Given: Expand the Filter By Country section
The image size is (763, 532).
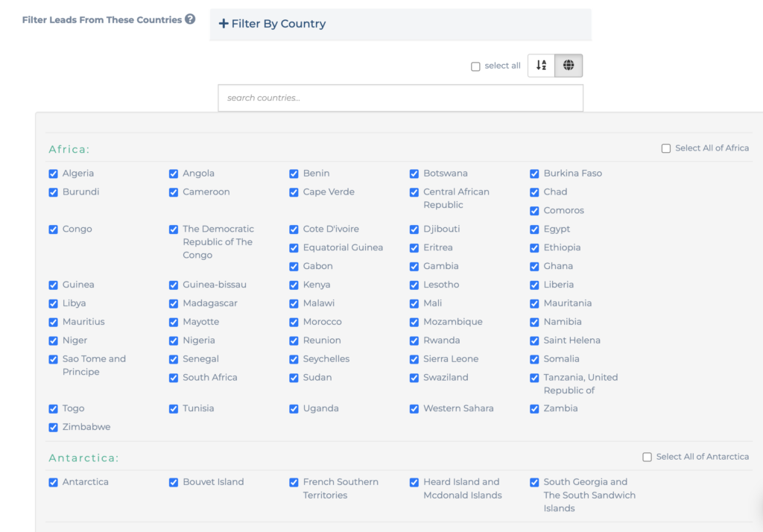Looking at the screenshot, I should (272, 24).
